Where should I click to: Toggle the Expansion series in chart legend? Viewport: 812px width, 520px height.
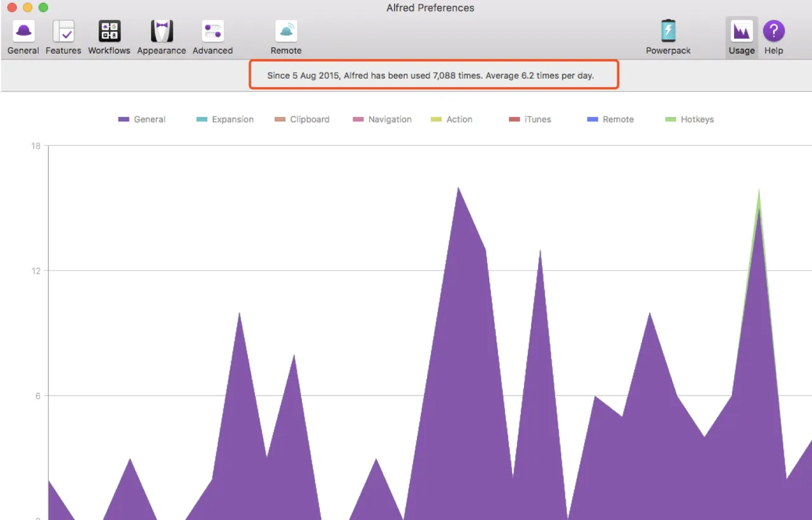pos(225,119)
